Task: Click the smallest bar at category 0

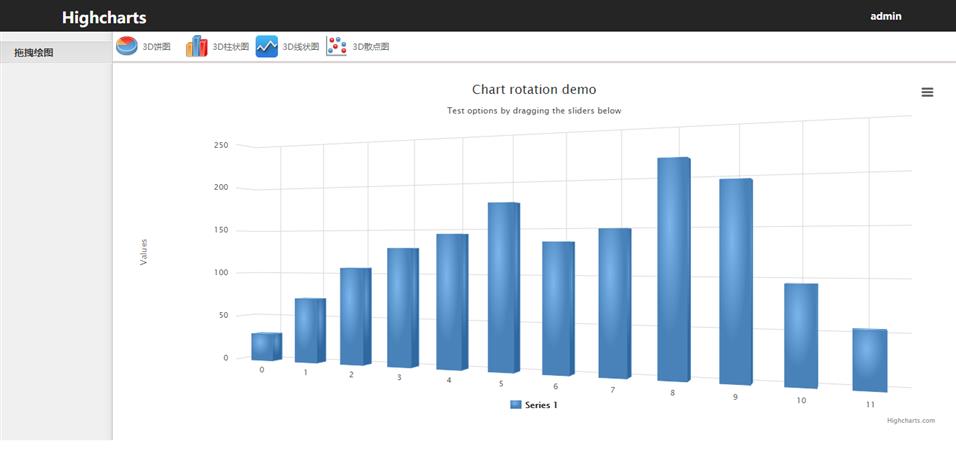Action: tap(265, 346)
